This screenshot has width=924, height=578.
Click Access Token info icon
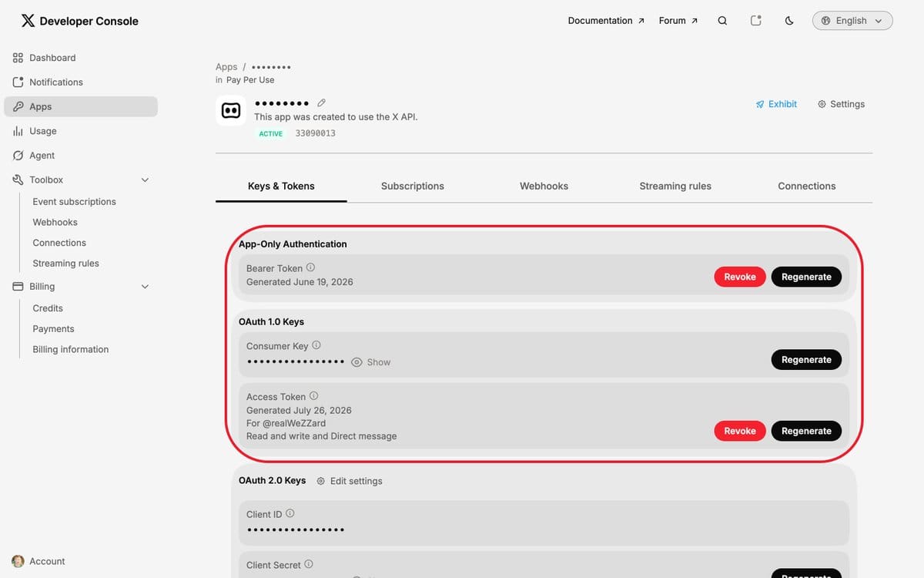coord(313,396)
